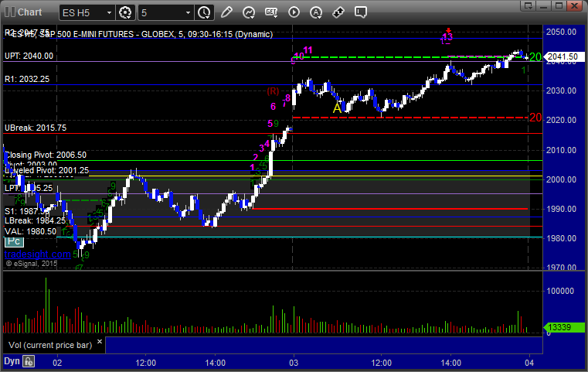
Task: Click the symbol link arrows icon
Action: coord(338,12)
